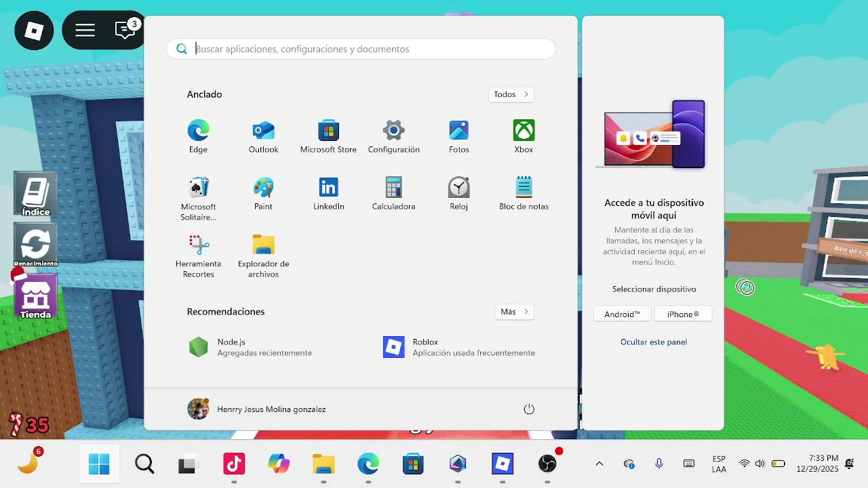This screenshot has width=868, height=488.
Task: Open taskbar Search magnifier
Action: coord(144,464)
